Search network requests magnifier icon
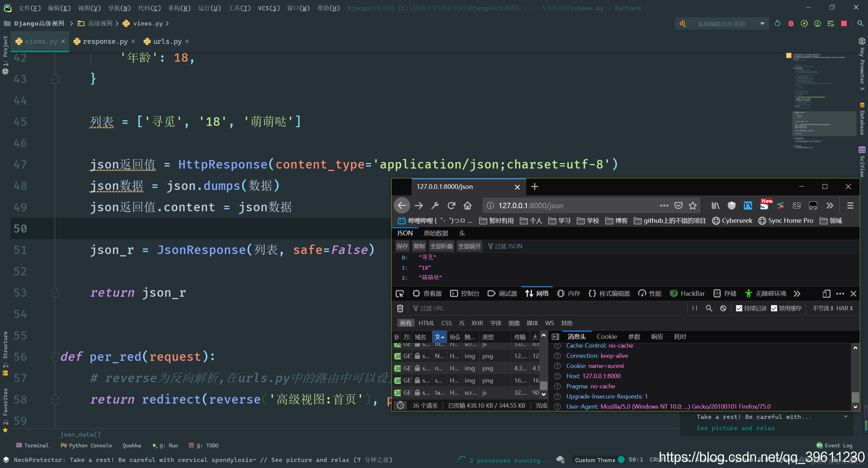This screenshot has height=468, width=868. click(x=709, y=308)
